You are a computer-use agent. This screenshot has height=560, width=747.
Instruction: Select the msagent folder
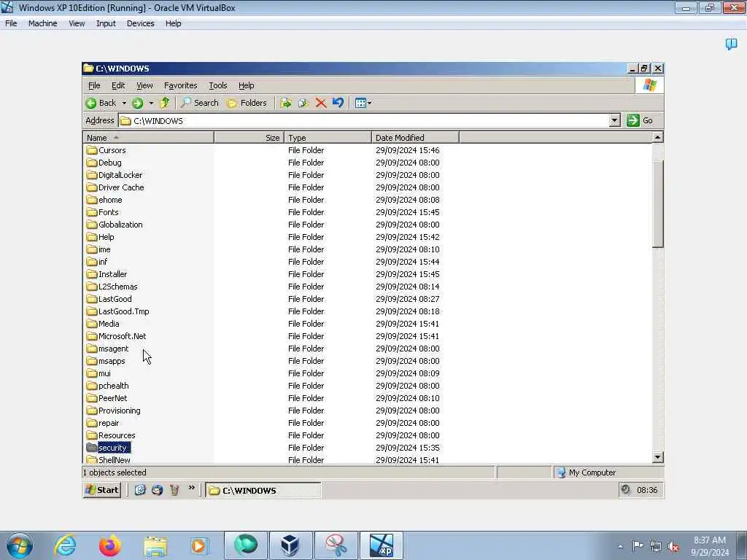[108, 348]
